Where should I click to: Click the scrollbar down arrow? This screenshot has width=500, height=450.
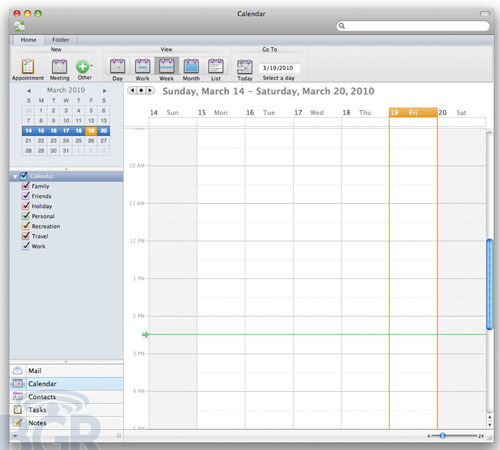click(x=489, y=425)
